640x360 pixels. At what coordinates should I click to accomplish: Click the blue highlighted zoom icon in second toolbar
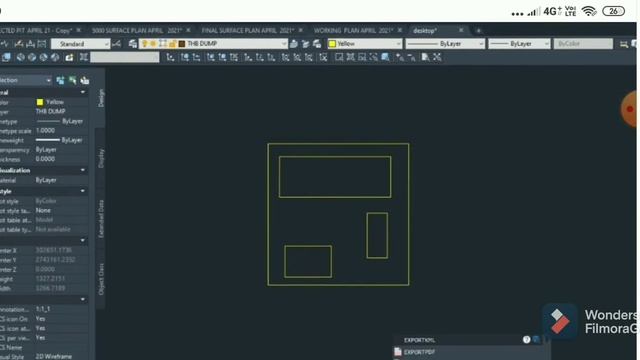tap(385, 58)
